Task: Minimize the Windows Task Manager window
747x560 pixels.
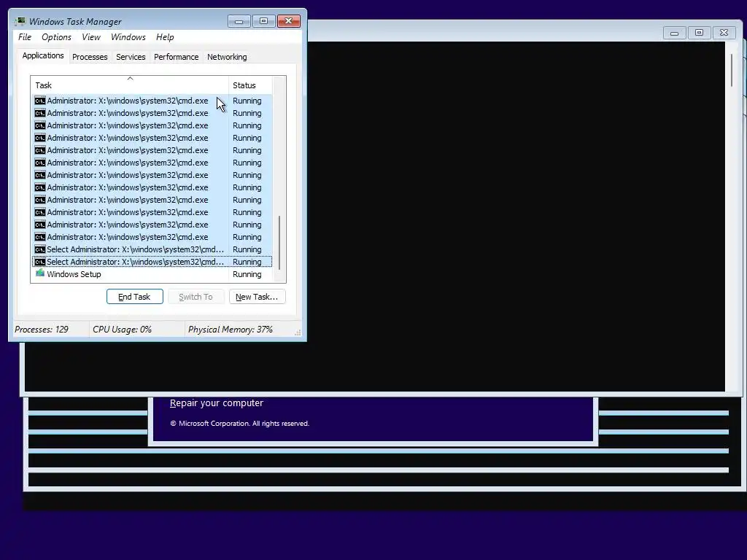Action: tap(239, 21)
